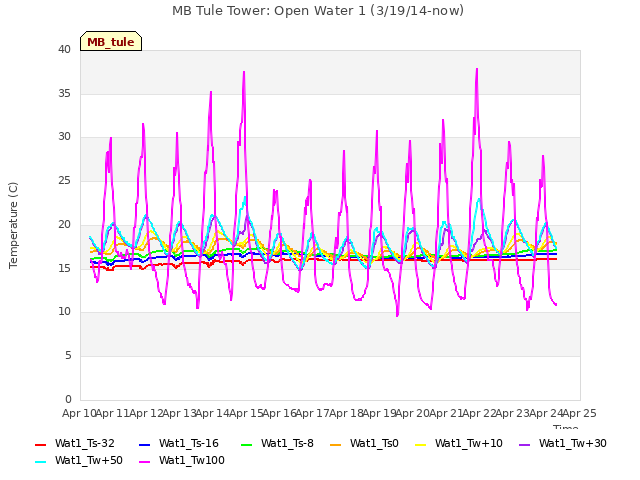The width and height of the screenshot is (640, 480).
Task: Click the cyan peak near Apr 22
Action: 479,199
